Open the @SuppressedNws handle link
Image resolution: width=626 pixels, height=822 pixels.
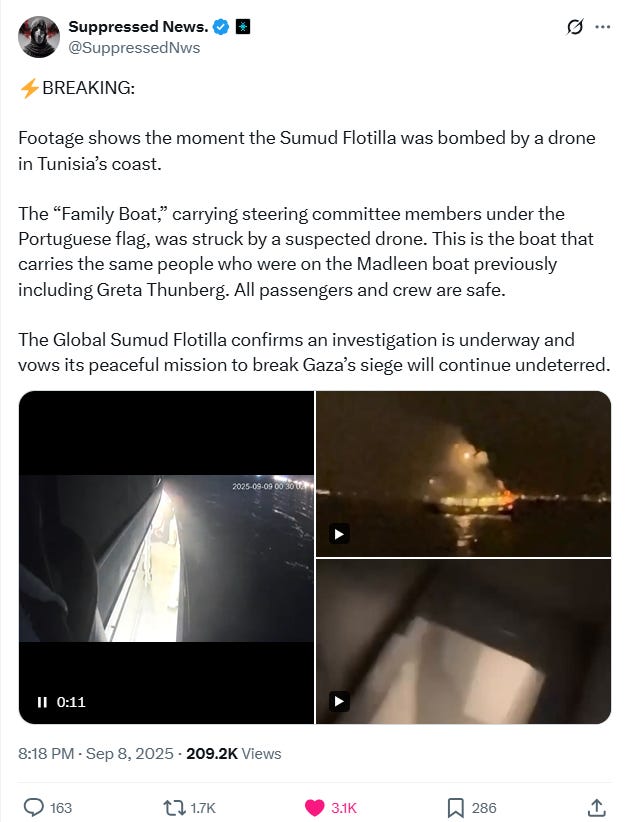pyautogui.click(x=134, y=48)
